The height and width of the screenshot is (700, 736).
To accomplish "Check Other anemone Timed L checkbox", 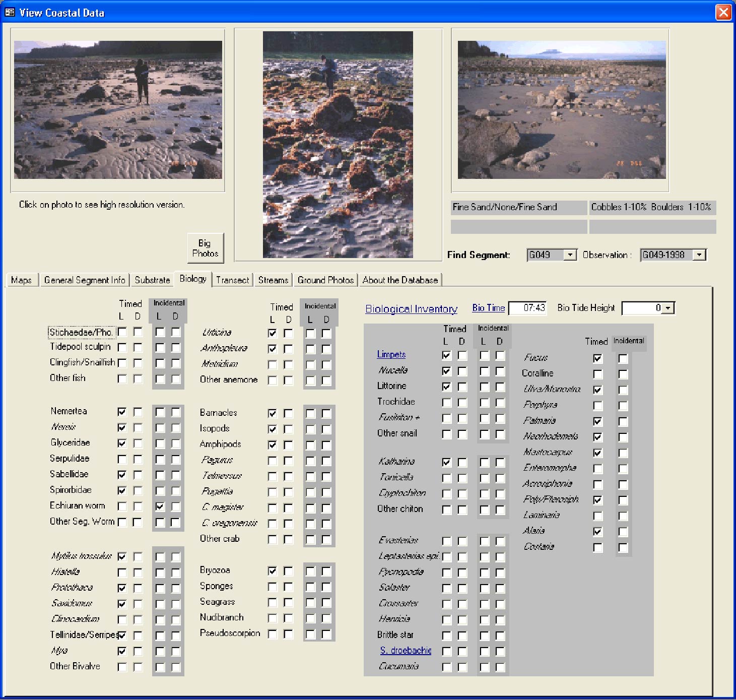I will click(273, 380).
